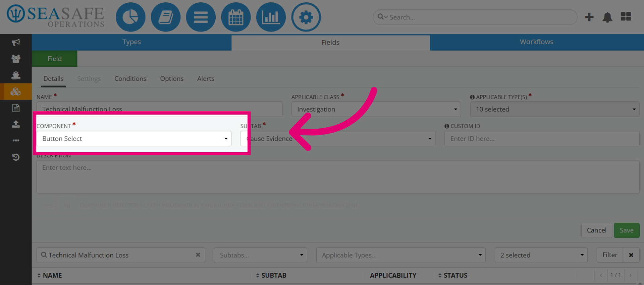Switch to the Fields tab
The height and width of the screenshot is (285, 644).
click(x=330, y=43)
